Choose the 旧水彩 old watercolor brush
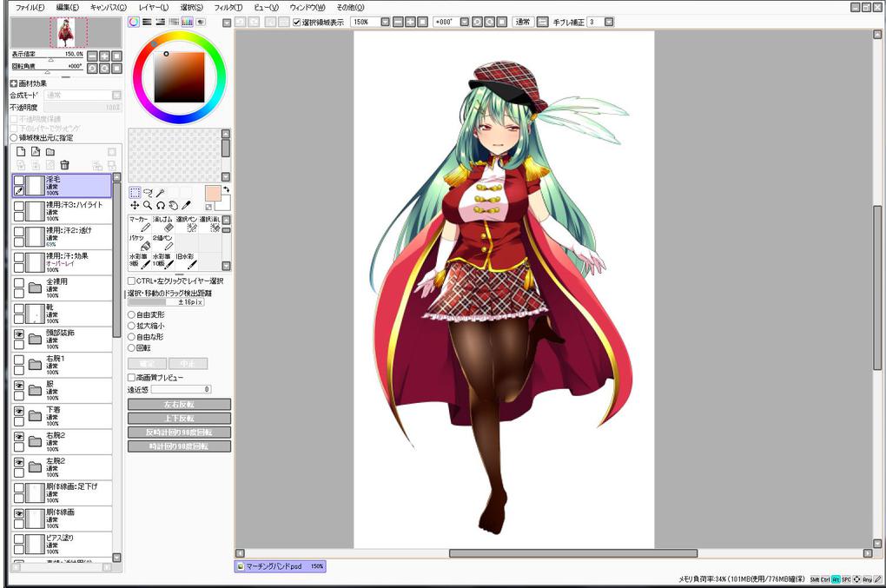The image size is (886, 588). (187, 261)
